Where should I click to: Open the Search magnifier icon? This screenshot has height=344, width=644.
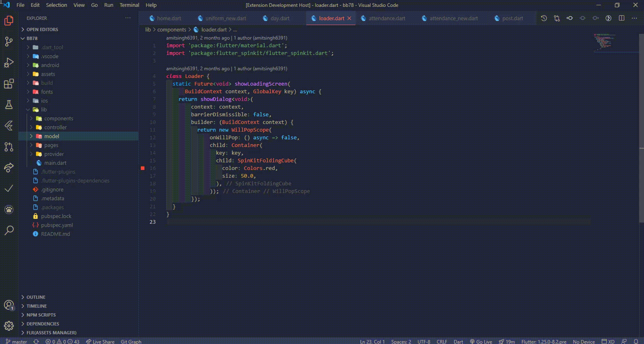[9, 230]
